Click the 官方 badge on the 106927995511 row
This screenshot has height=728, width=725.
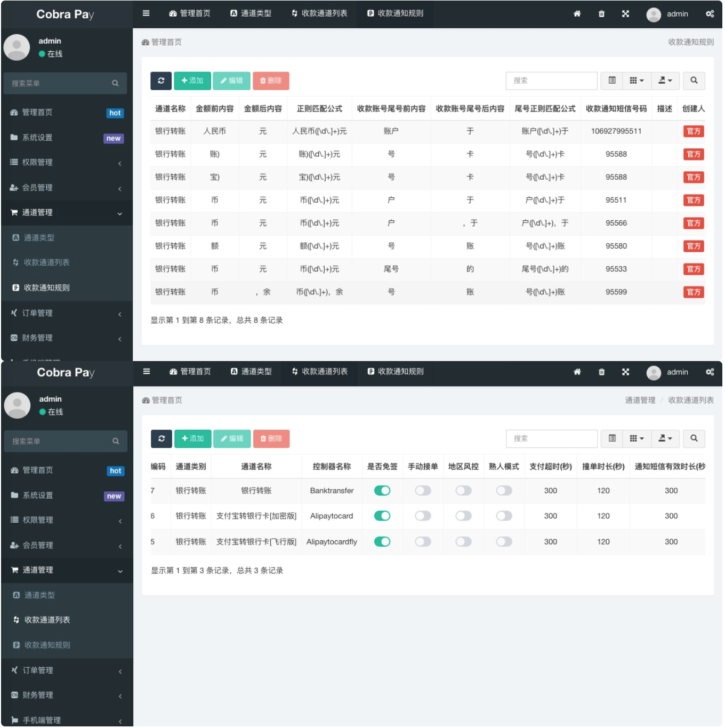coord(693,131)
